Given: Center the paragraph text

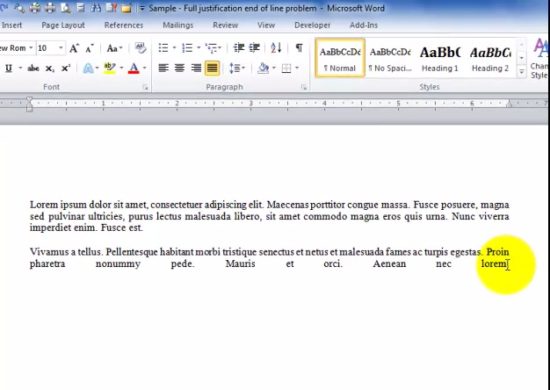Looking at the screenshot, I should coord(179,68).
